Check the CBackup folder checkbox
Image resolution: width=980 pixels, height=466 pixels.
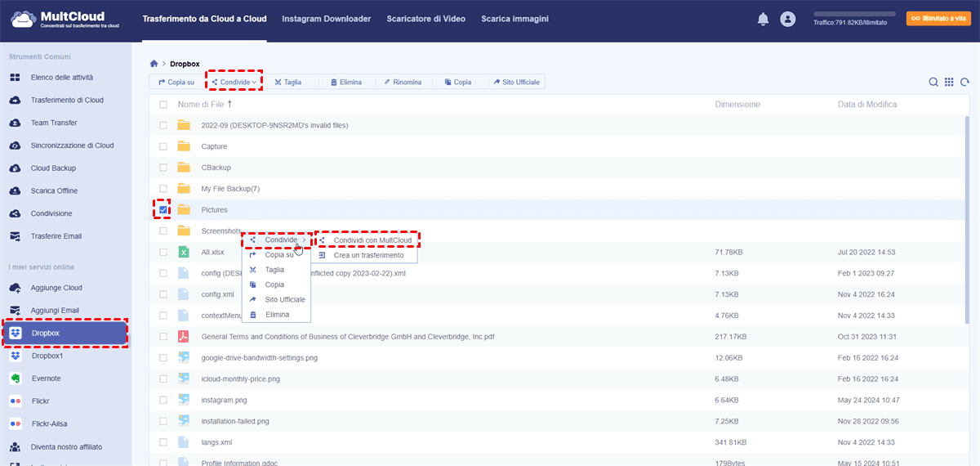[163, 168]
